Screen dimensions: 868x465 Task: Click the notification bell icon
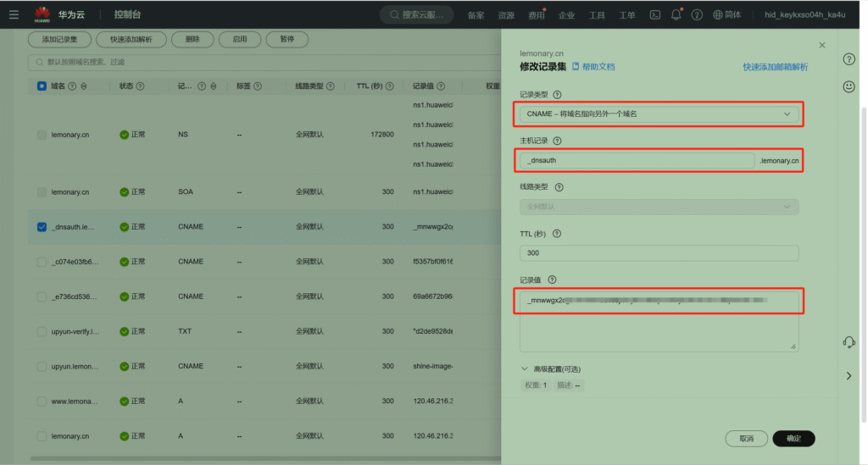click(676, 14)
